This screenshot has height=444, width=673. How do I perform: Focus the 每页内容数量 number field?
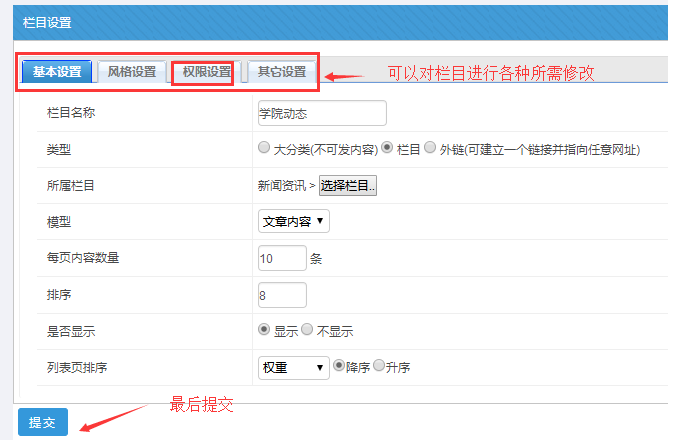282,258
